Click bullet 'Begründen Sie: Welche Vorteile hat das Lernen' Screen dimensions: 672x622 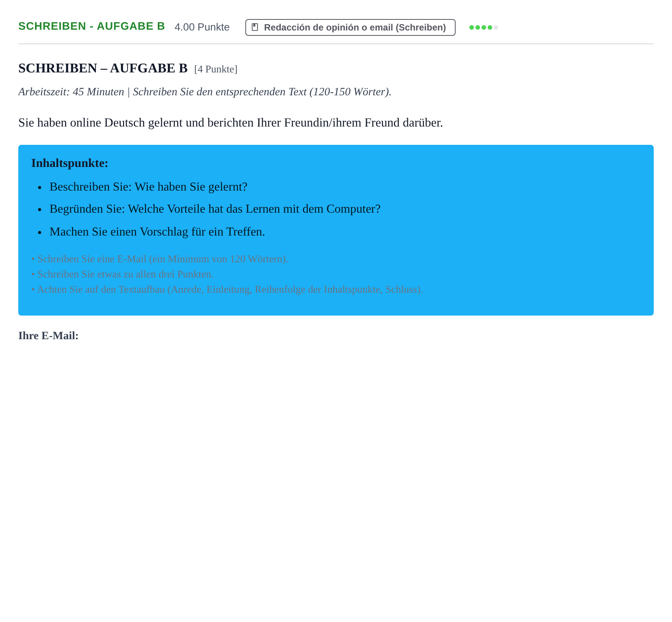[215, 209]
